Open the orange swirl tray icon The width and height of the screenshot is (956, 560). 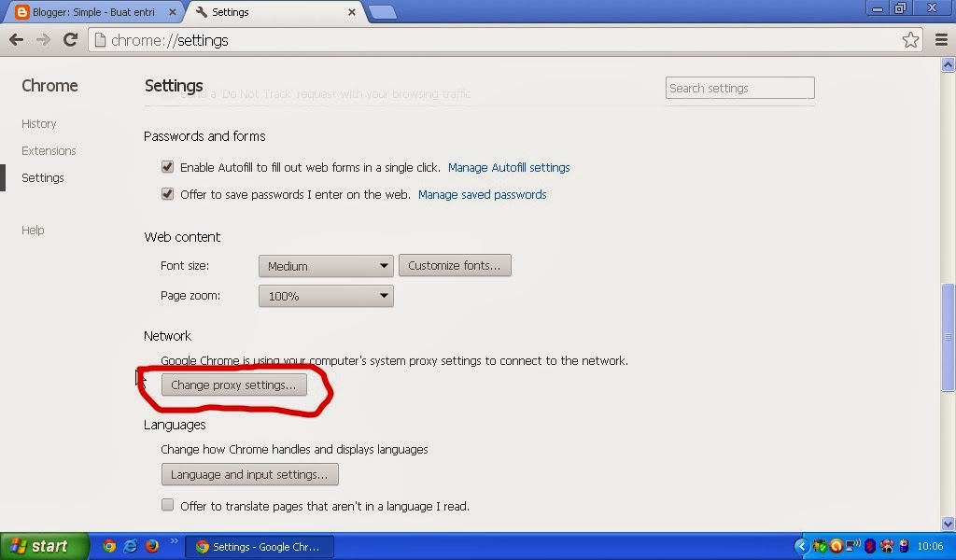tap(836, 546)
